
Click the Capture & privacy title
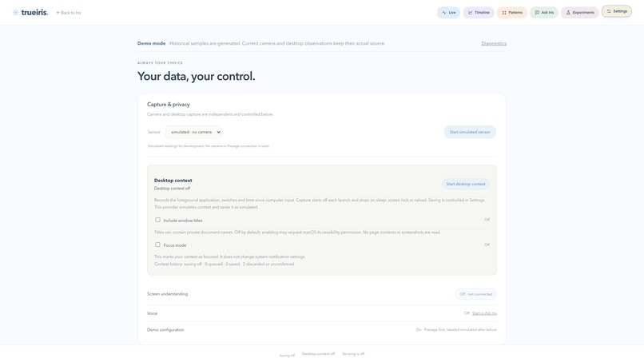click(169, 105)
